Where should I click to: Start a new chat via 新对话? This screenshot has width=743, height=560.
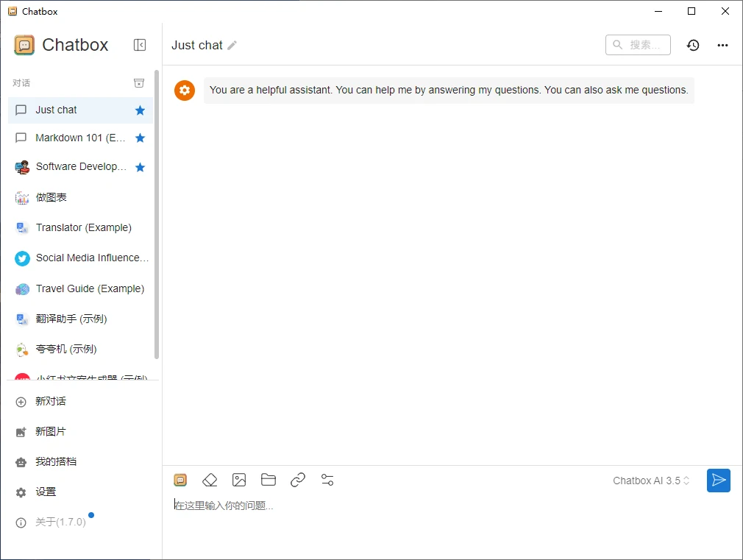[x=81, y=402]
